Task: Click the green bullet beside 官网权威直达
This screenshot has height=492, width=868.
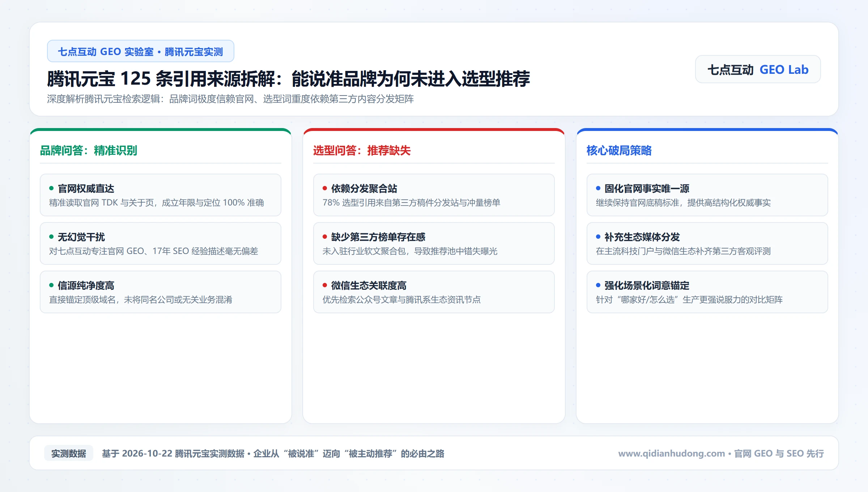Action: click(51, 188)
